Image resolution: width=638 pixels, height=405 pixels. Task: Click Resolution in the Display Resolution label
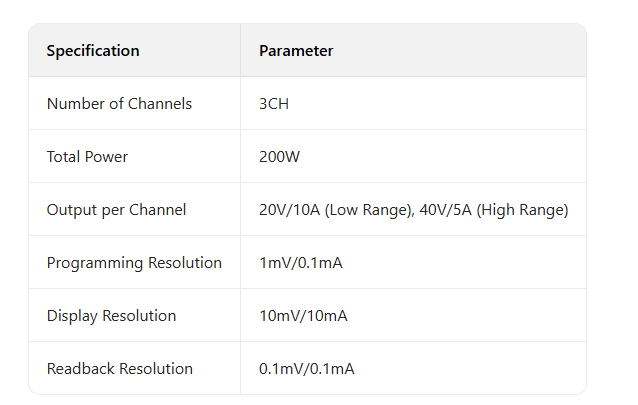(139, 316)
